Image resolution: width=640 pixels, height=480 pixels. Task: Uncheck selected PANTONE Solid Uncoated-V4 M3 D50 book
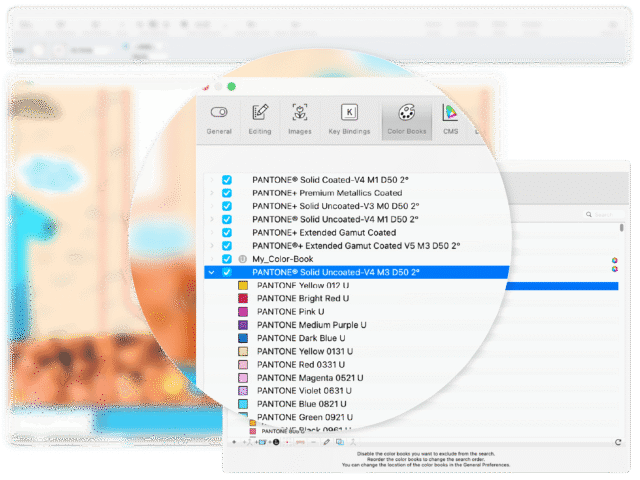(x=227, y=272)
